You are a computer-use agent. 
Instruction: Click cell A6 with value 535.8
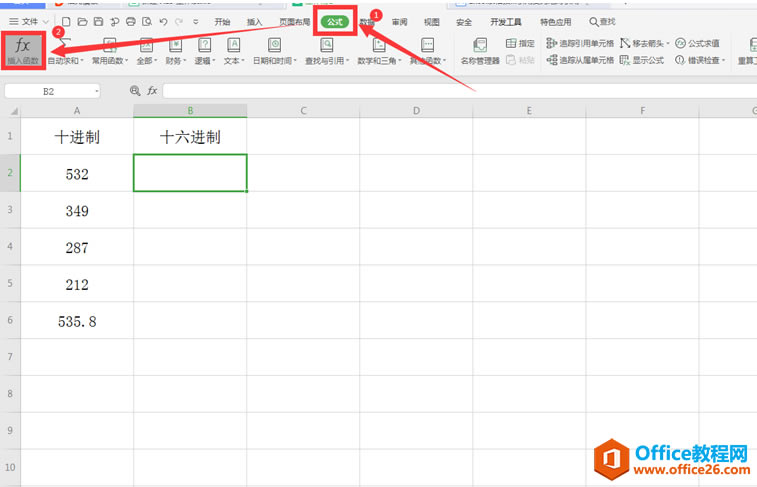(77, 320)
